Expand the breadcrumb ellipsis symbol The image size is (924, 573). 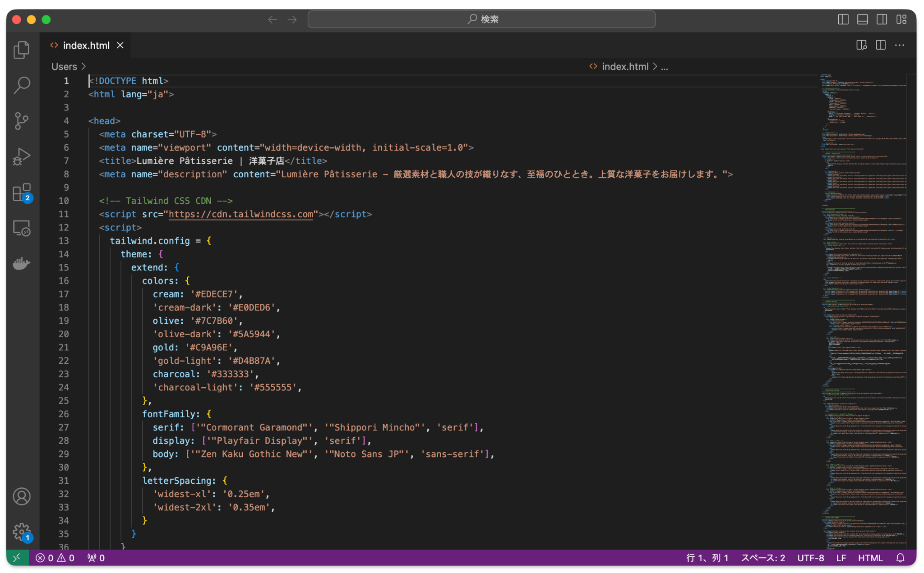pyautogui.click(x=665, y=67)
